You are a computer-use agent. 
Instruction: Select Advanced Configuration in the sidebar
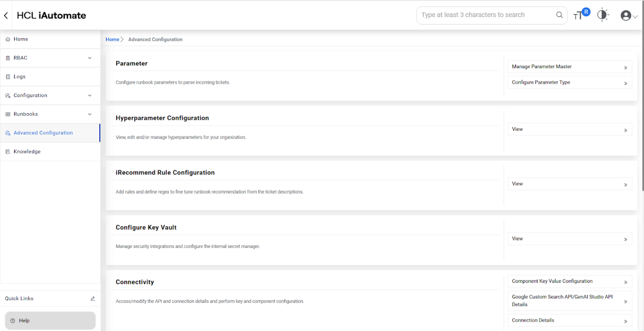tap(43, 133)
